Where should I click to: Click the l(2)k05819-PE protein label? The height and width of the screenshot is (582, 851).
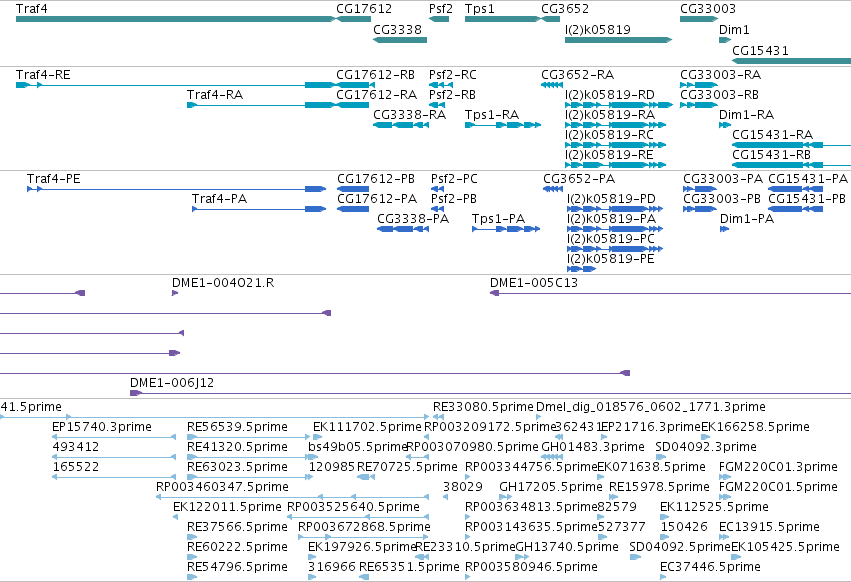click(x=611, y=259)
